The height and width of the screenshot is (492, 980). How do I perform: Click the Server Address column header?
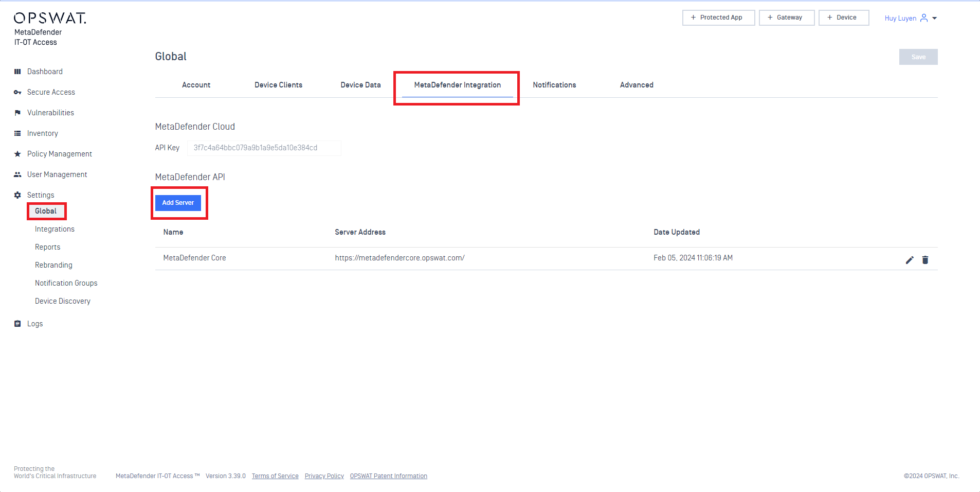coord(360,232)
